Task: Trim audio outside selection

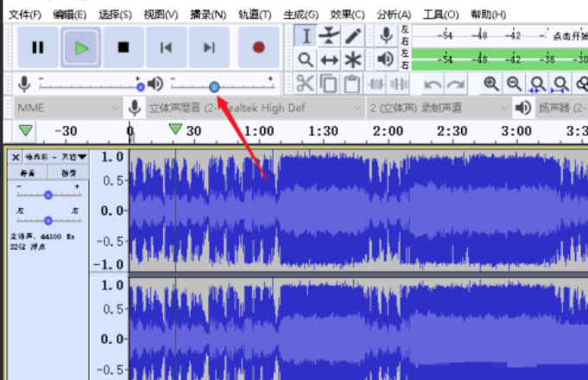Action: pos(376,84)
